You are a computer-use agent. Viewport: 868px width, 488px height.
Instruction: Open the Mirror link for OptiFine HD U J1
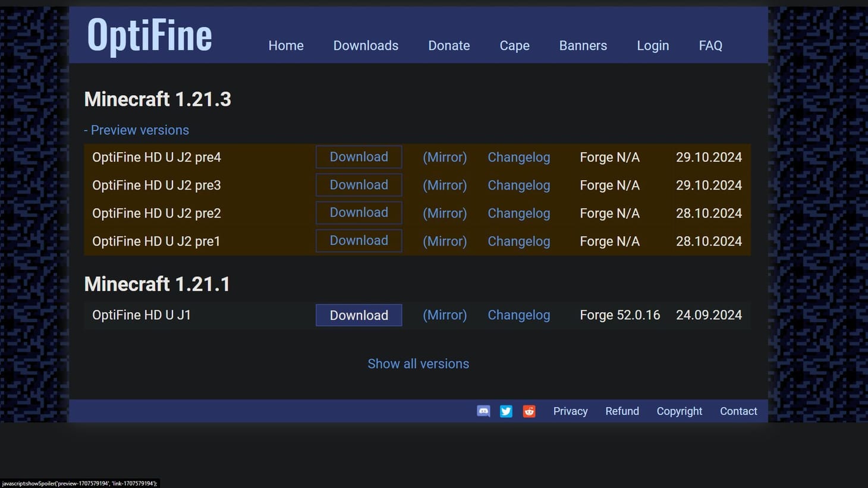coord(445,315)
